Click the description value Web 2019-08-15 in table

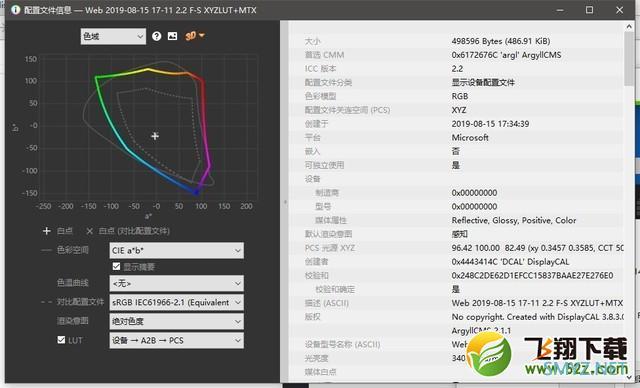click(537, 303)
